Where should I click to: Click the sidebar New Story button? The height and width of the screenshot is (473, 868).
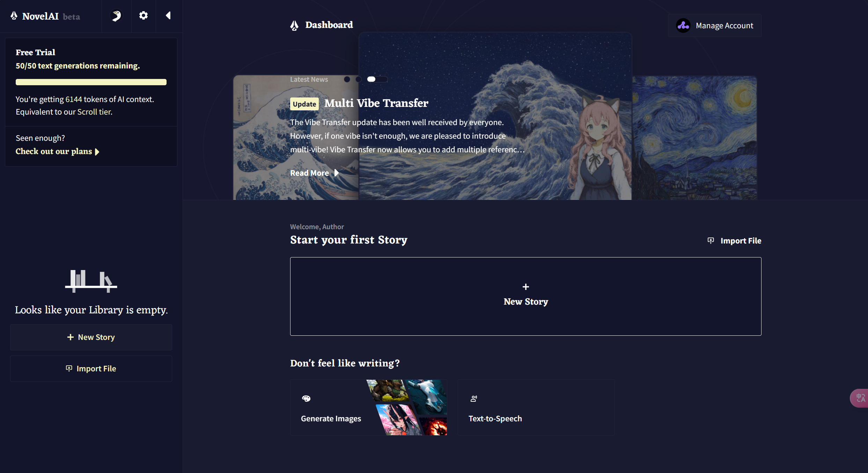91,337
